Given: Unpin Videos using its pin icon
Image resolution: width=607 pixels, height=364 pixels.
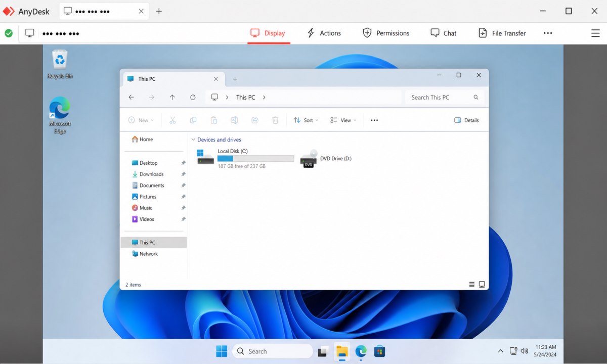Looking at the screenshot, I should [183, 219].
